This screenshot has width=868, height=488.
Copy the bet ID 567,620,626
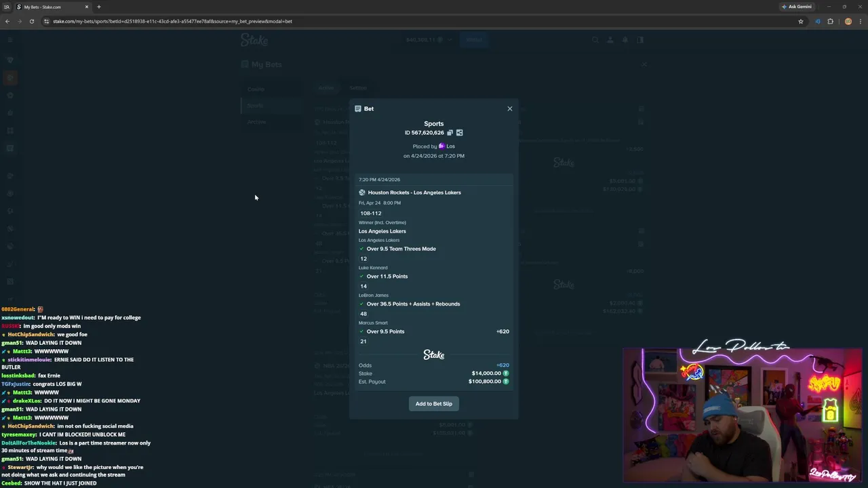point(450,133)
